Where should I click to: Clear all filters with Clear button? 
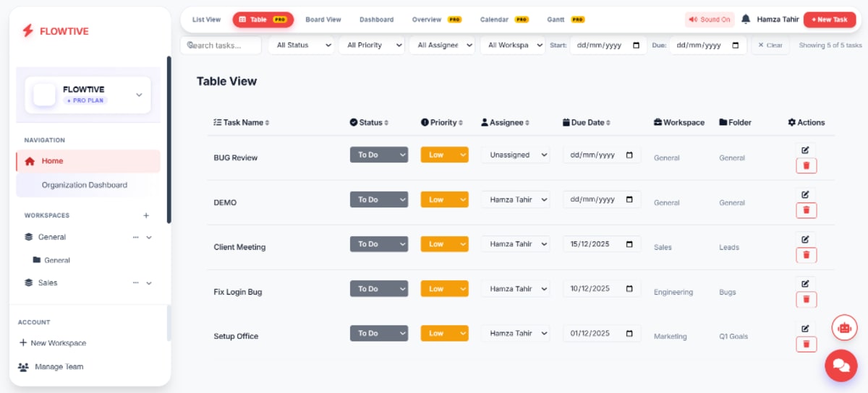[770, 45]
